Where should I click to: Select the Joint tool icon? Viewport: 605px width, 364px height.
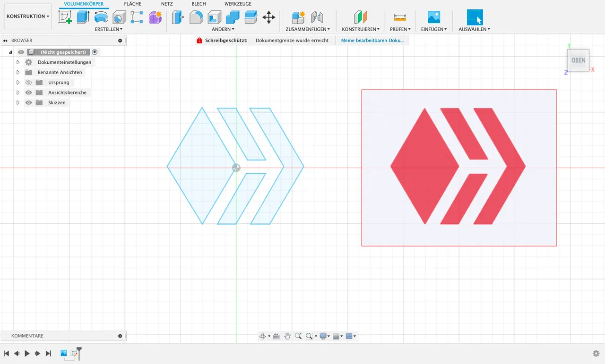click(x=317, y=17)
